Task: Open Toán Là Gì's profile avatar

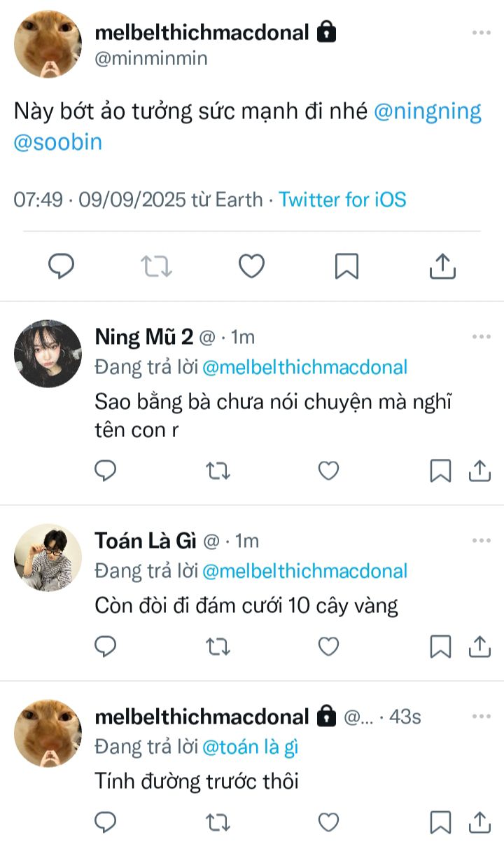Action: pos(48,558)
